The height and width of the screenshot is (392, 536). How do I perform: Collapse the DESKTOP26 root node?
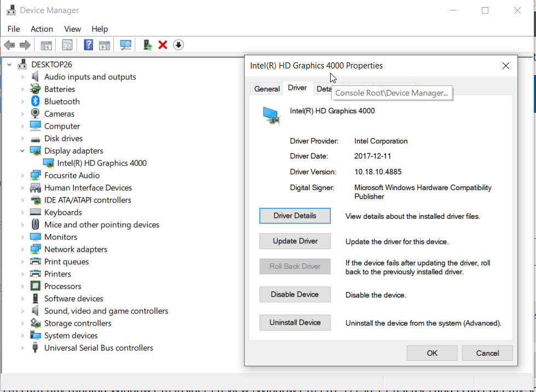point(9,64)
